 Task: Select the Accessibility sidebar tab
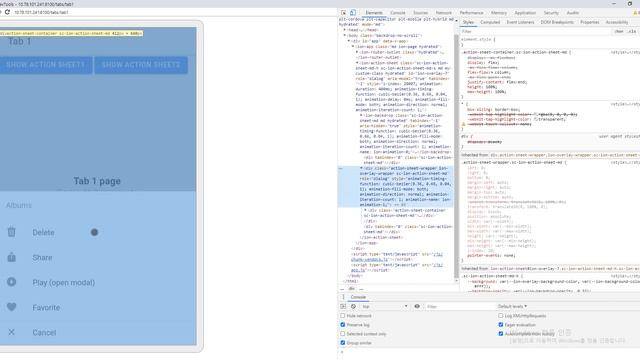617,22
